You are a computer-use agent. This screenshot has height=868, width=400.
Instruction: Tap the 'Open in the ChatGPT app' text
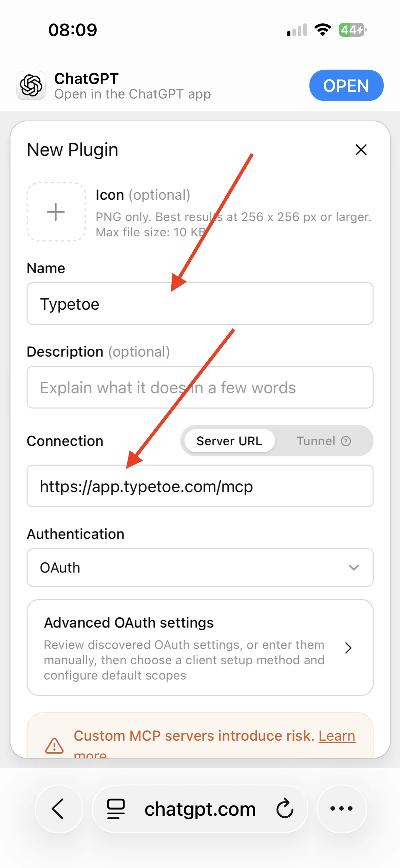point(133,94)
